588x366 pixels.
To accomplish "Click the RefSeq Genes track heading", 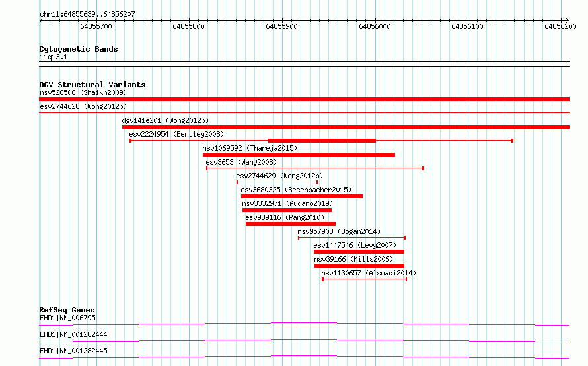I will click(67, 310).
